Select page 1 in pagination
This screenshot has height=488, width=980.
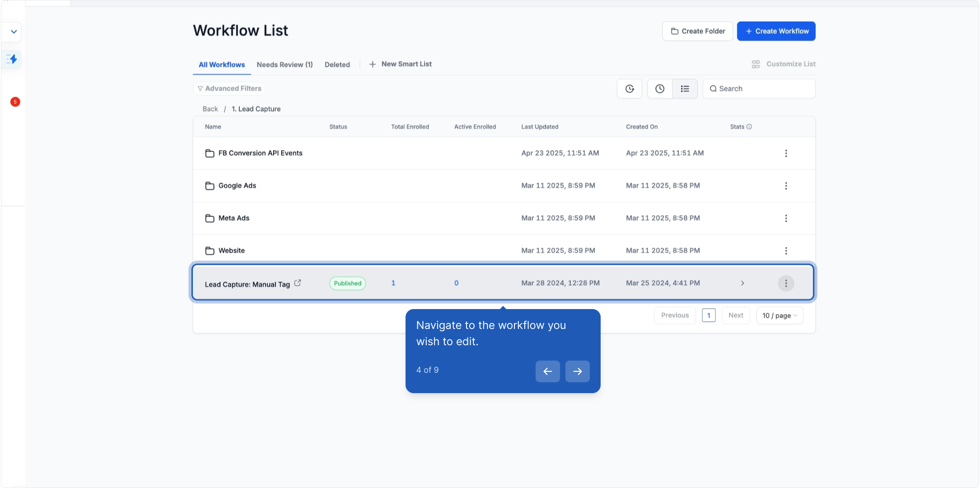click(709, 315)
